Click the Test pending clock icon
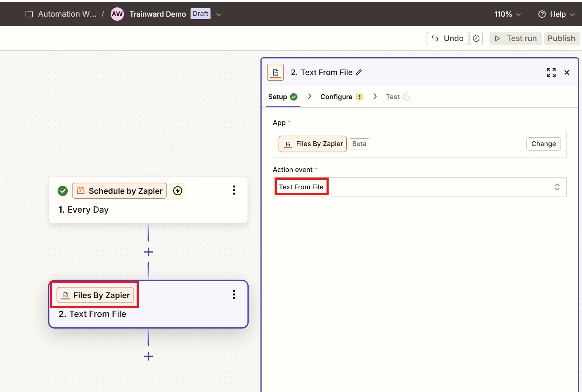582x392 pixels. 406,97
